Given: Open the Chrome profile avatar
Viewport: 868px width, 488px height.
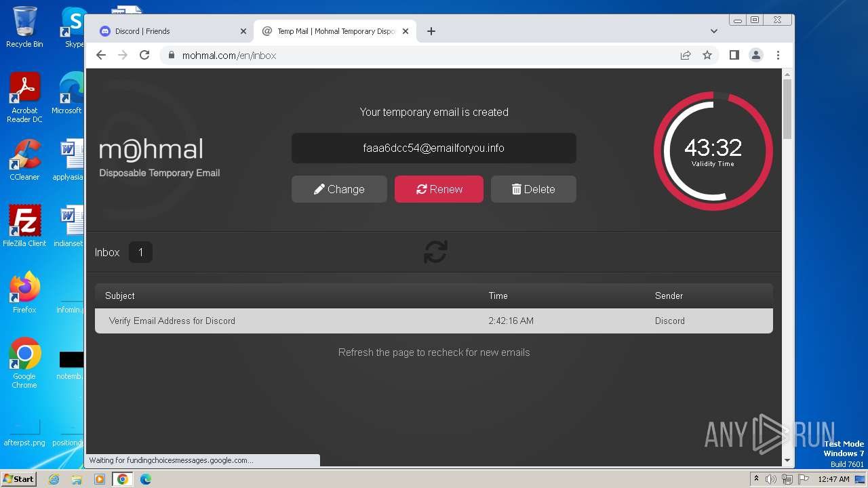Looking at the screenshot, I should pyautogui.click(x=756, y=56).
